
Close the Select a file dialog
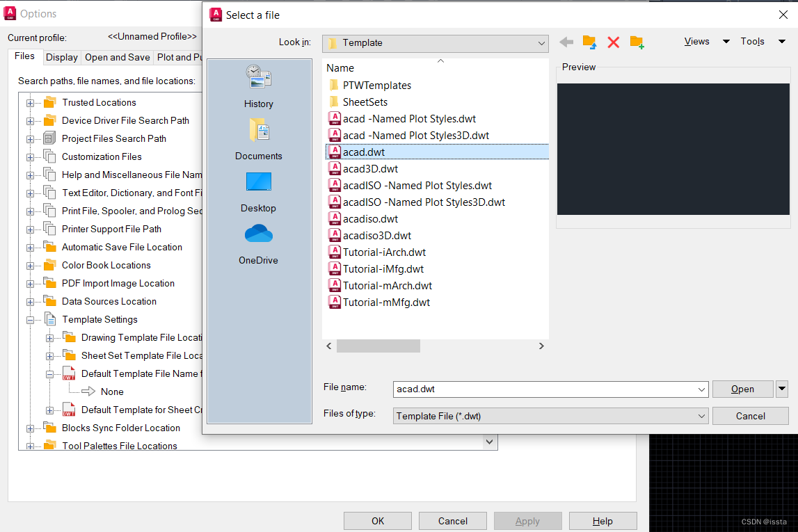783,15
